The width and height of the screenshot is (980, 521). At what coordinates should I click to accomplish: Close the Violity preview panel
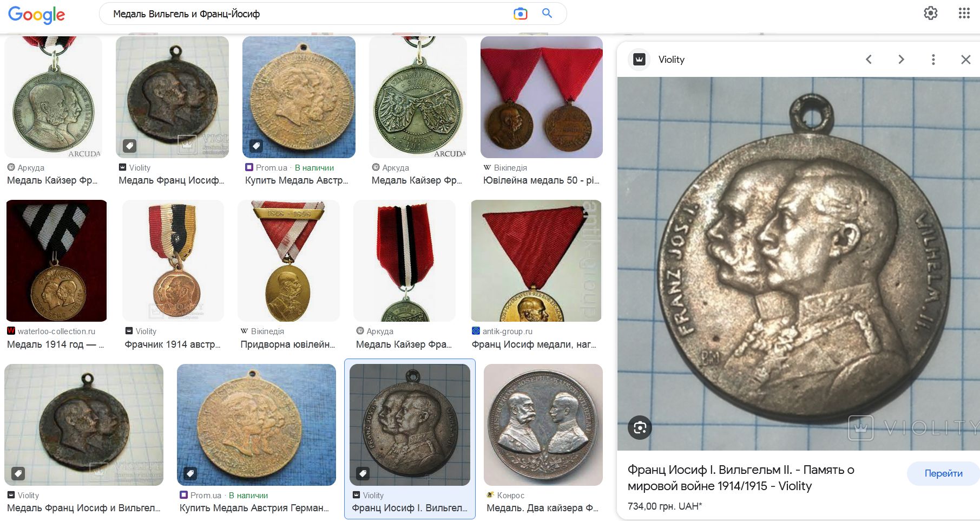[x=965, y=60]
